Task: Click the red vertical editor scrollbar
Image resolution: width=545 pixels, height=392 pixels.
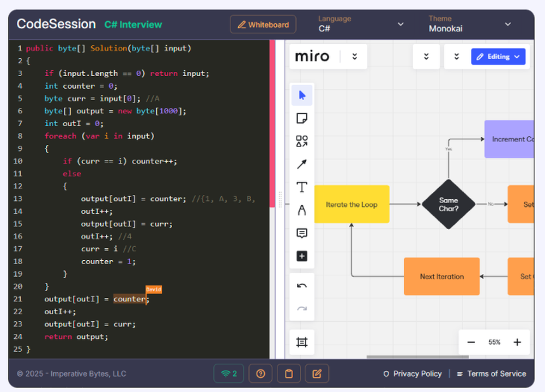Action: [x=272, y=124]
